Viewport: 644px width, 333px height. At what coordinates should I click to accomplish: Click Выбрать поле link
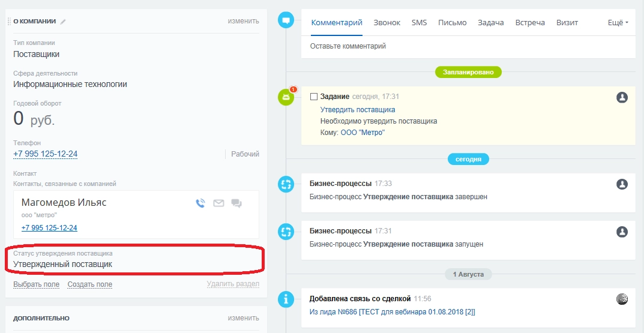coord(36,284)
